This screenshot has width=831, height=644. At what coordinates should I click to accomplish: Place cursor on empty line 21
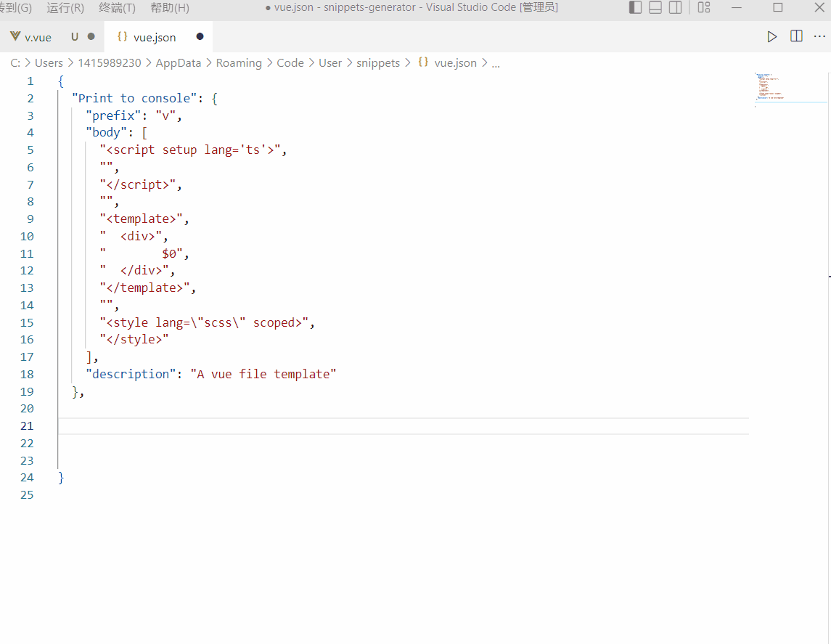[403, 426]
